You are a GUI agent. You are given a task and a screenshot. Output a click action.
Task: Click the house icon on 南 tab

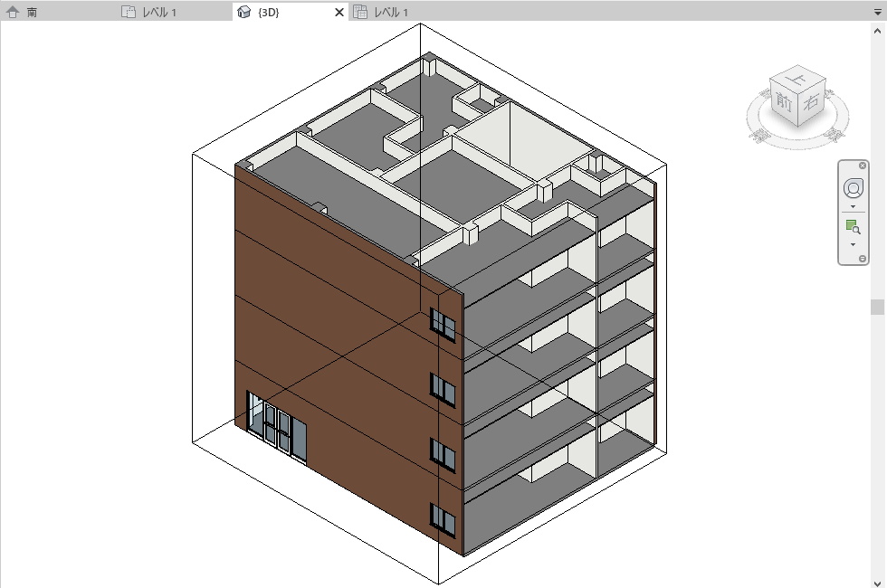tap(12, 12)
